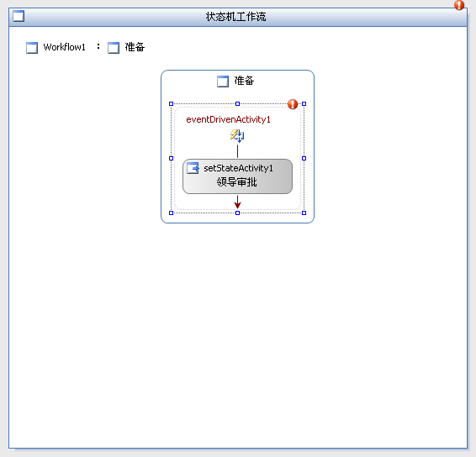476x457 pixels.
Task: Select the eventDrivenActivity1 label
Action: click(x=228, y=119)
